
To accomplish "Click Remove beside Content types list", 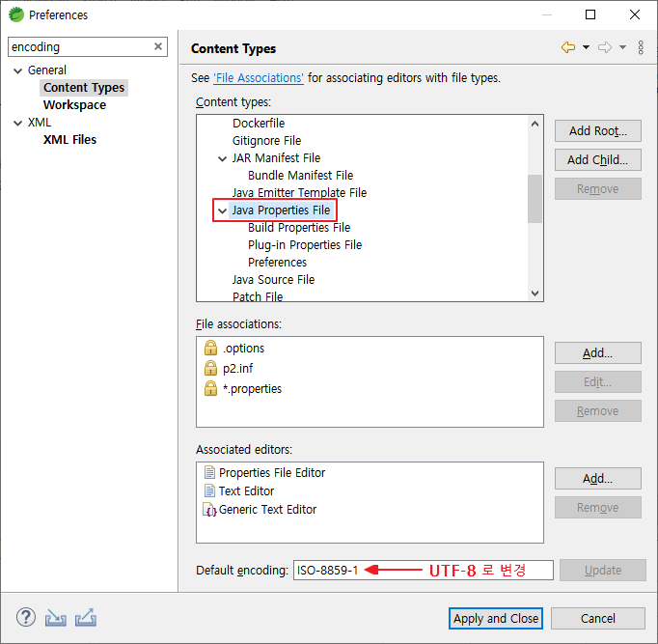I will click(597, 189).
